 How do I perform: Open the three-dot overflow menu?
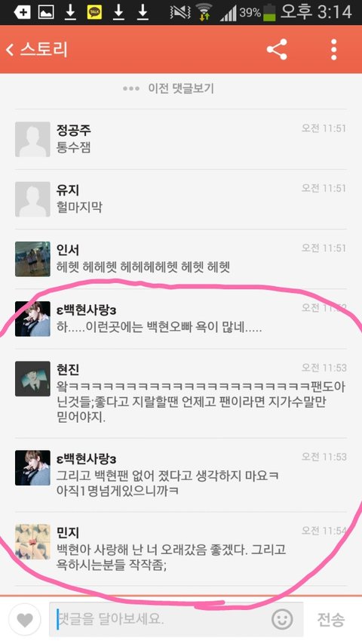pos(333,50)
